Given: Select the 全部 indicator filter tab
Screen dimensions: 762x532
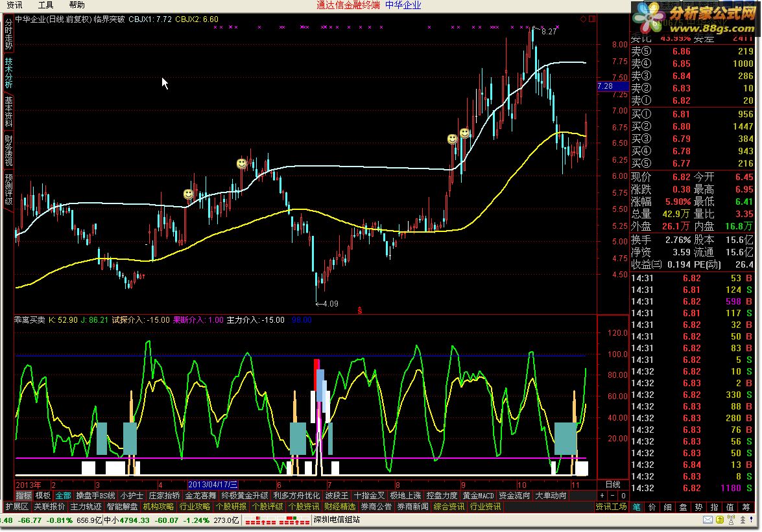Looking at the screenshot, I should pos(63,496).
